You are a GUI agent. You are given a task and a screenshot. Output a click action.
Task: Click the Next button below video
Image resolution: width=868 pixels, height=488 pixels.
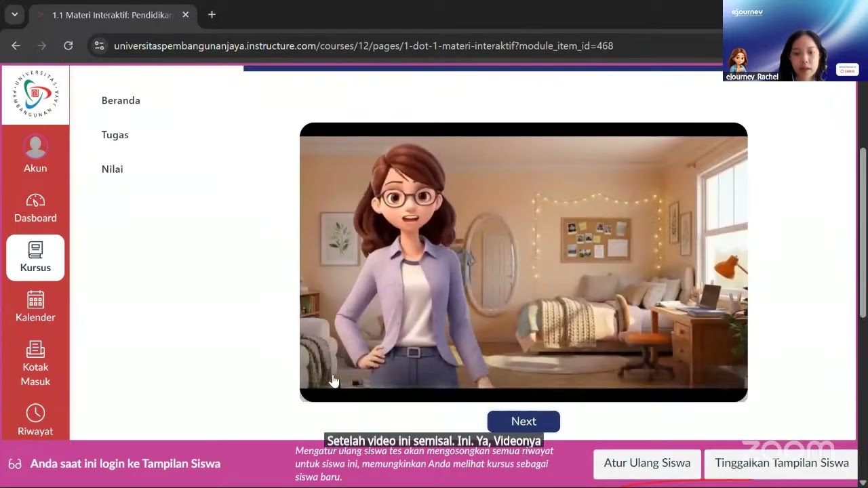[x=524, y=421]
